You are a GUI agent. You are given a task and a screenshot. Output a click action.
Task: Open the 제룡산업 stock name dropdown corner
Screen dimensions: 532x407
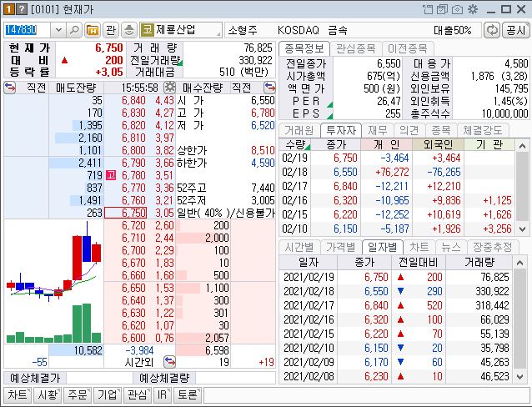pos(218,34)
